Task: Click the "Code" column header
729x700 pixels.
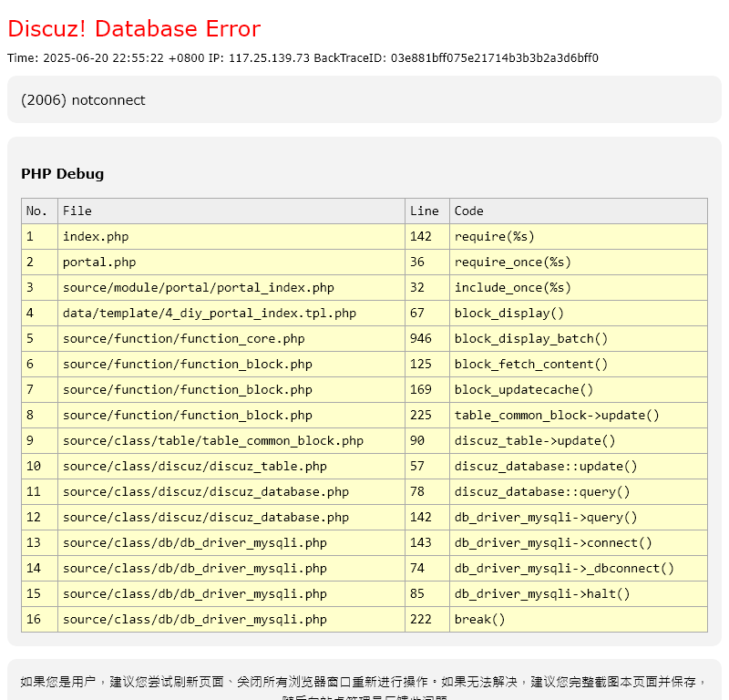Action: tap(469, 211)
